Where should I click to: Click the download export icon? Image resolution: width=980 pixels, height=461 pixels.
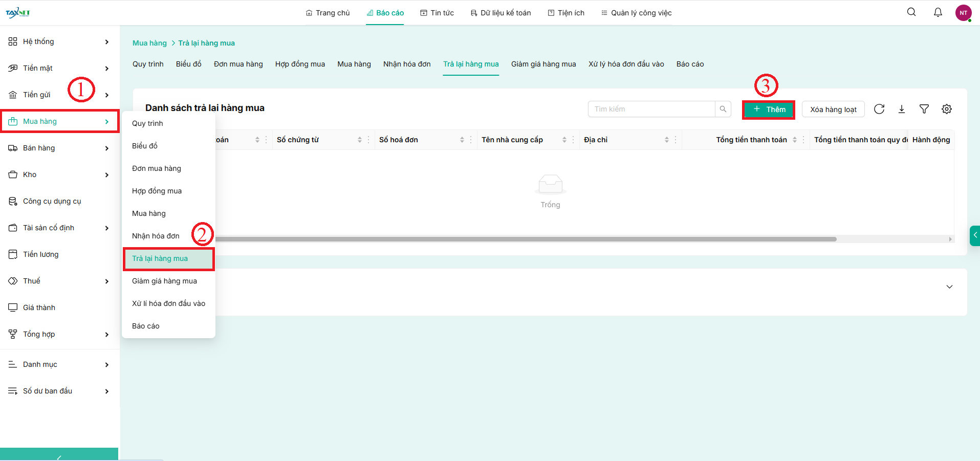coord(902,109)
